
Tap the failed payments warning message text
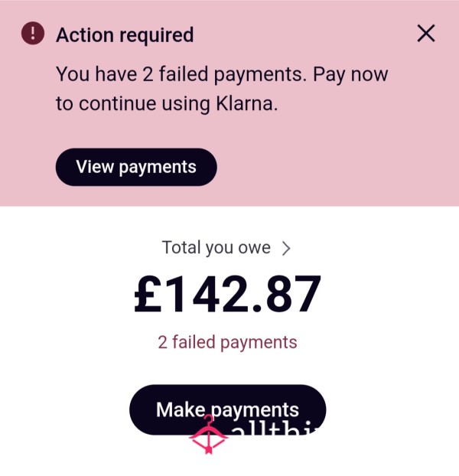[222, 89]
